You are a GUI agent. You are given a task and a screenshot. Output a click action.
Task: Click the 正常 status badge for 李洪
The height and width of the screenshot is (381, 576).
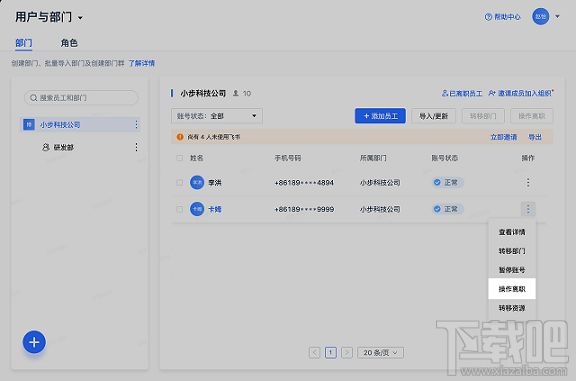(x=447, y=183)
